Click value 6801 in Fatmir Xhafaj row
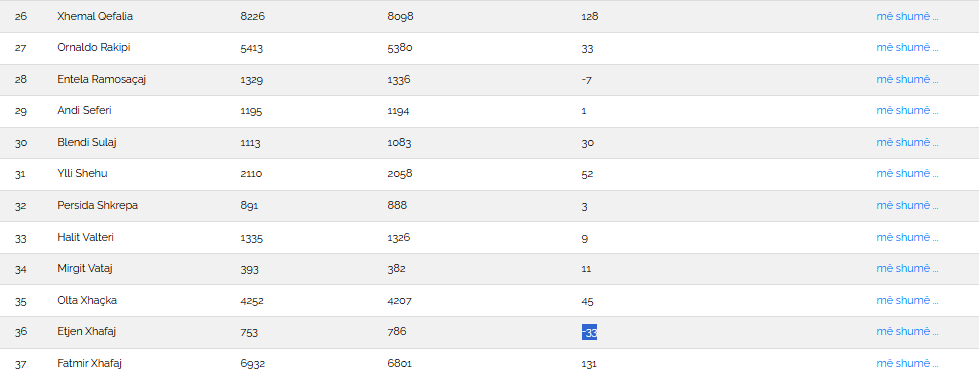This screenshot has height=377, width=979. (400, 363)
